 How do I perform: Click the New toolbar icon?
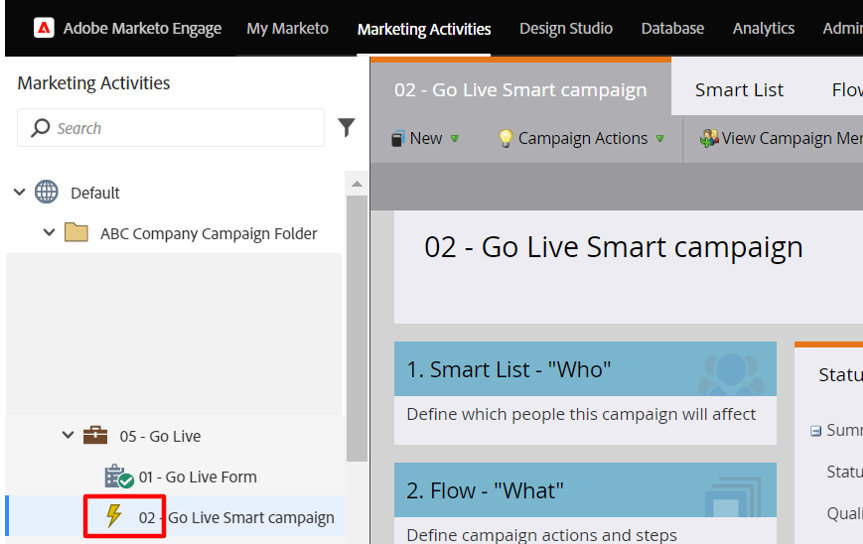pyautogui.click(x=397, y=139)
